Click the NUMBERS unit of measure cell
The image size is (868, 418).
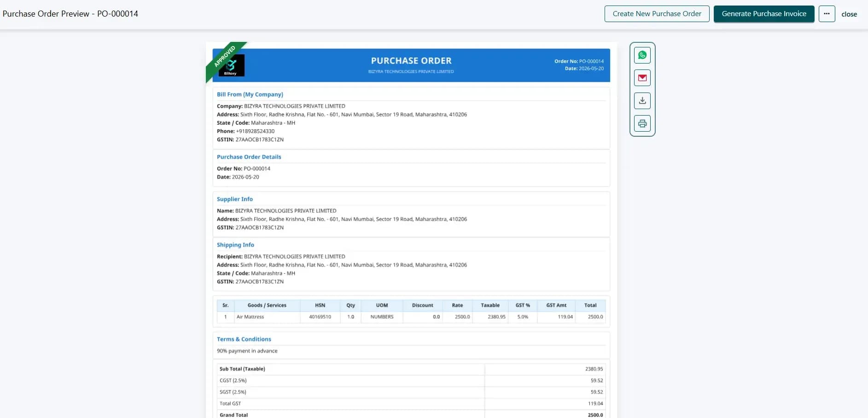382,317
